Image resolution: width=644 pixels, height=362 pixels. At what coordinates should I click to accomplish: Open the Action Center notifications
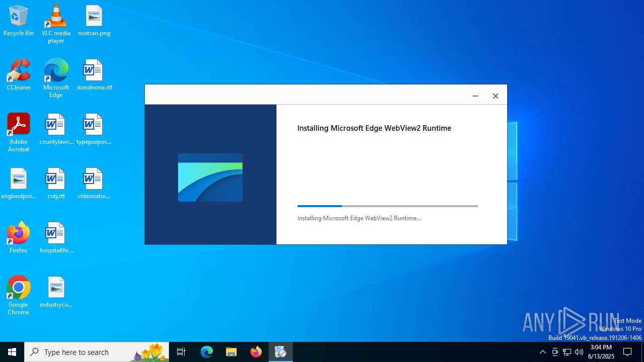click(x=628, y=352)
